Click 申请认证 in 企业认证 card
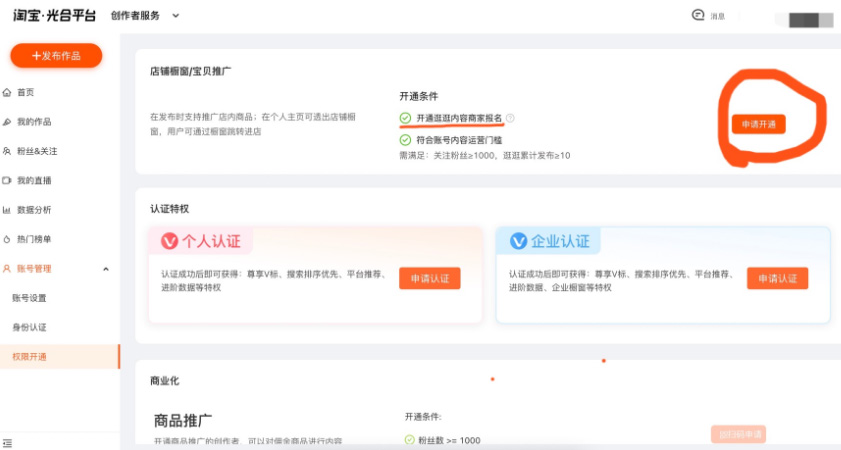The width and height of the screenshot is (841, 450). coord(777,278)
